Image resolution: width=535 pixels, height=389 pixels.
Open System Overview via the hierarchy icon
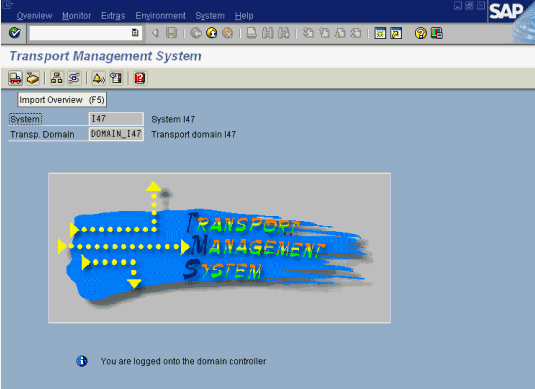coord(57,78)
